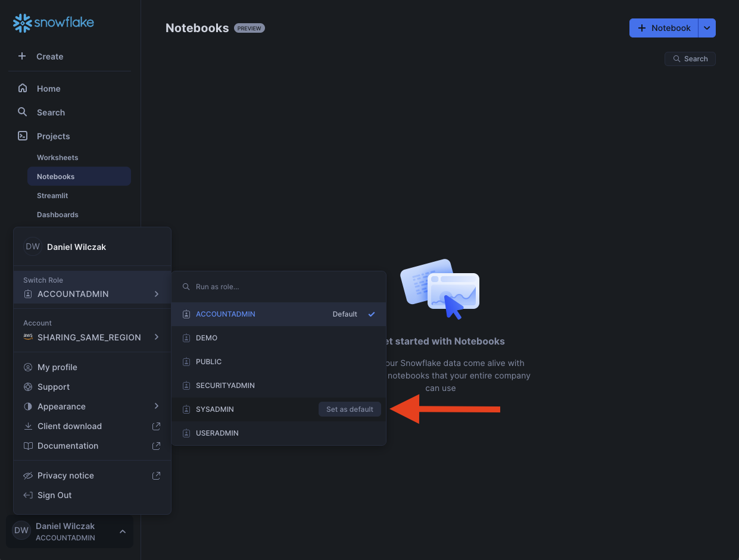Viewport: 739px width, 560px height.
Task: Create a new Notebook
Action: 664,28
